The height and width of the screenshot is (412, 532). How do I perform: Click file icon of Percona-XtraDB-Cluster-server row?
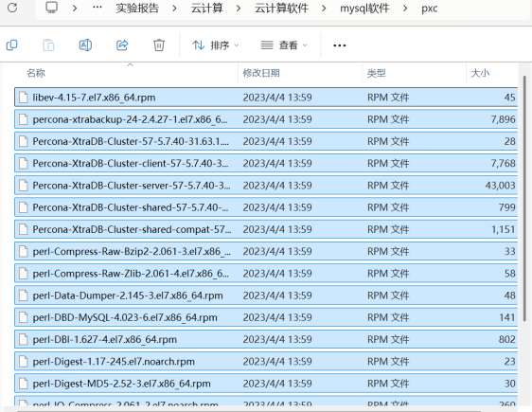24,186
